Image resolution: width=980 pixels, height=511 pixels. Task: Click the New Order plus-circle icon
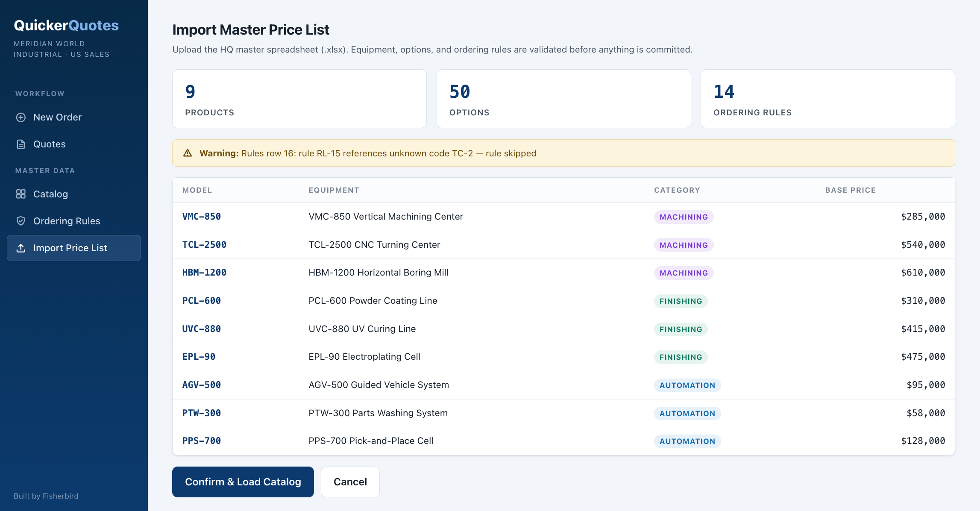coord(21,117)
